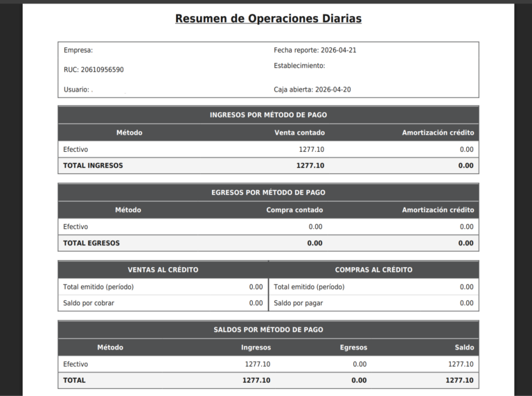Screen dimensions: 532x396
Task: Click the Egresos por Método de Pago header
Action: click(268, 193)
